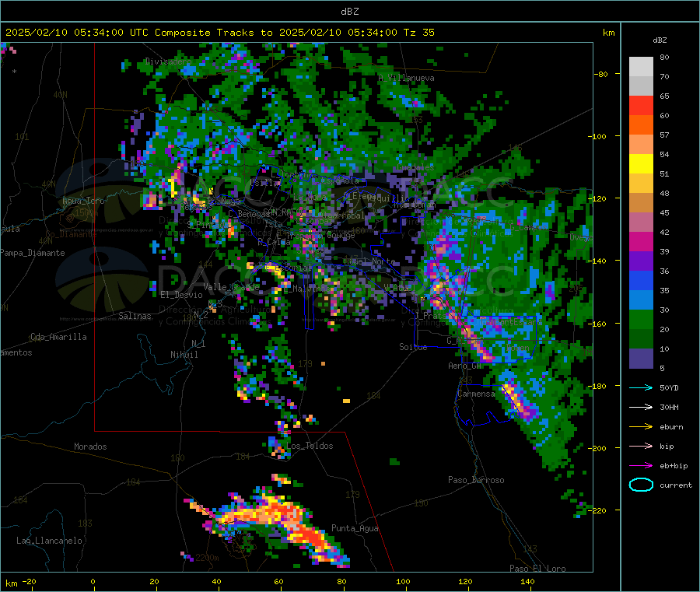Click the 'eb+bip' legend label
The height and width of the screenshot is (592, 700).
[x=674, y=466]
